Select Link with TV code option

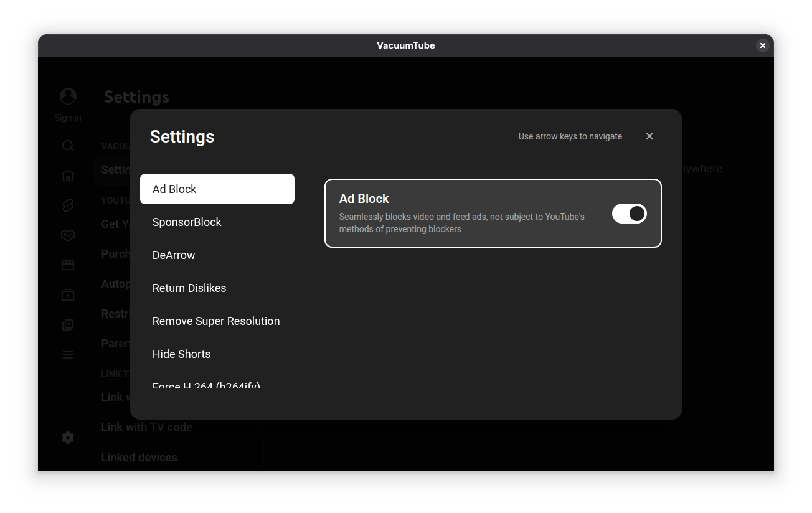point(147,427)
